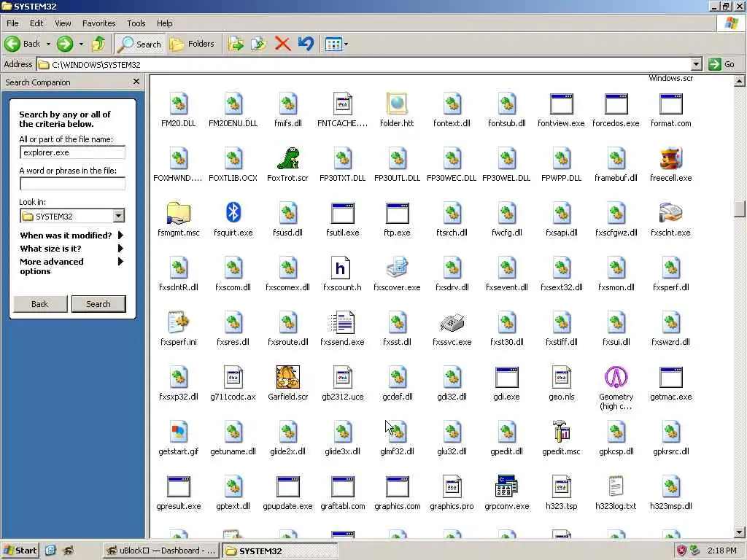The height and width of the screenshot is (560, 747).
Task: Click the red Delete toolbar icon
Action: (282, 44)
